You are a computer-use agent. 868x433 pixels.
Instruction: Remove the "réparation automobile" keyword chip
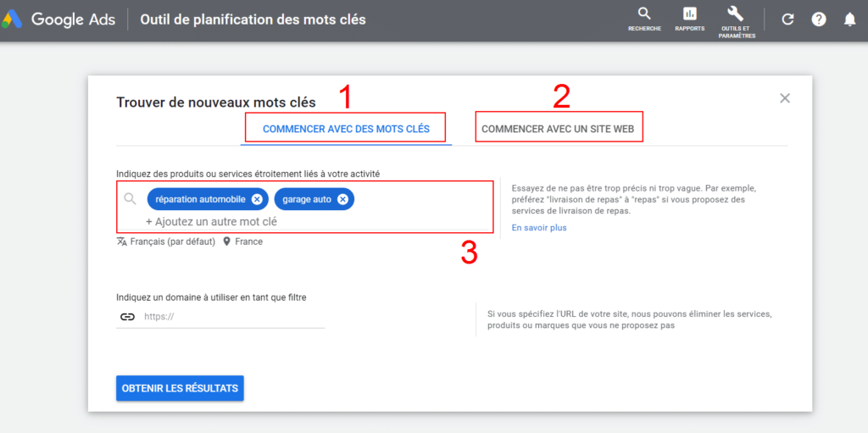click(x=257, y=199)
